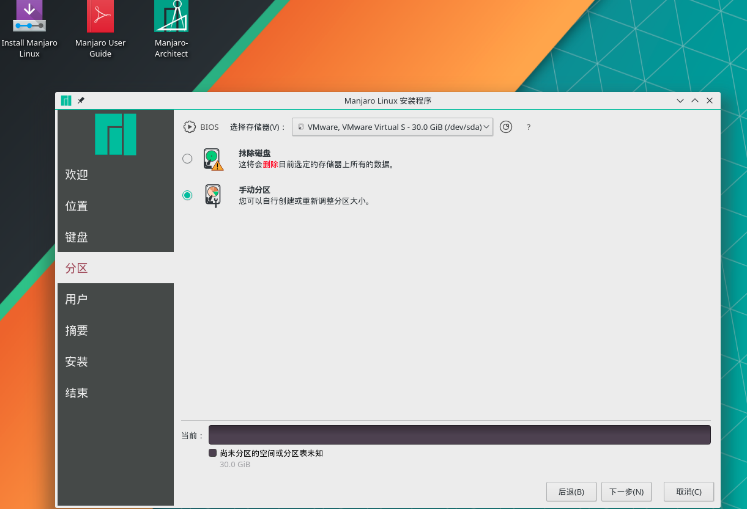Click the 下一步(N) next button
The image size is (747, 509).
tap(626, 492)
